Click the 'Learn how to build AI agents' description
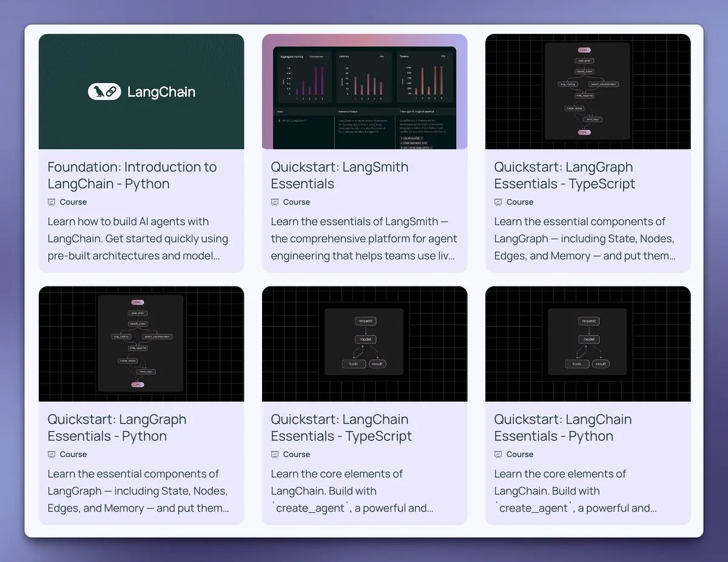 click(x=137, y=239)
